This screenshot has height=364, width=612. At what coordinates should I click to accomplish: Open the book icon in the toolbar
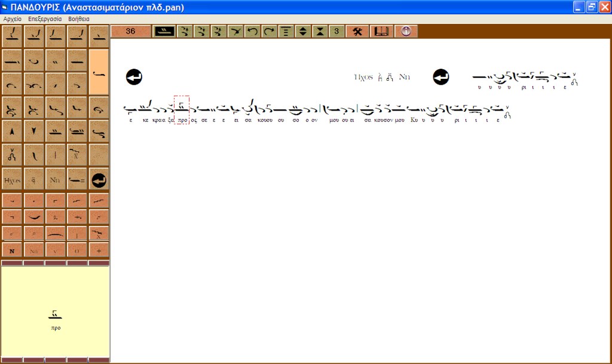(x=380, y=32)
